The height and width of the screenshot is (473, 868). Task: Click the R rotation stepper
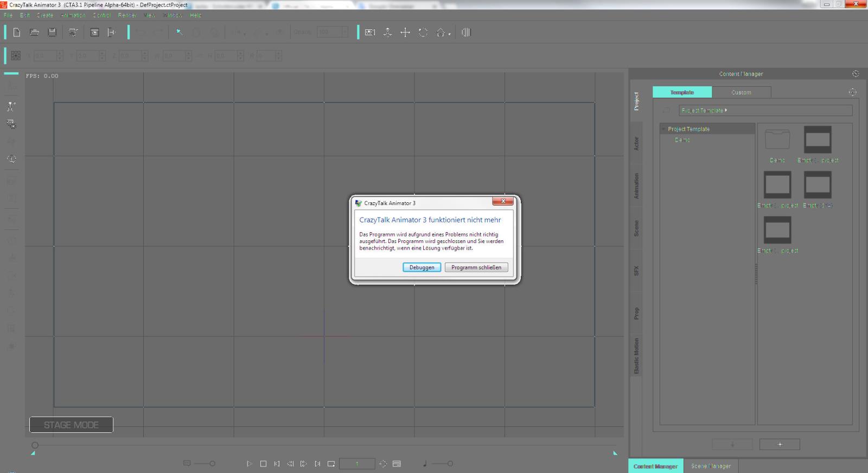point(278,55)
